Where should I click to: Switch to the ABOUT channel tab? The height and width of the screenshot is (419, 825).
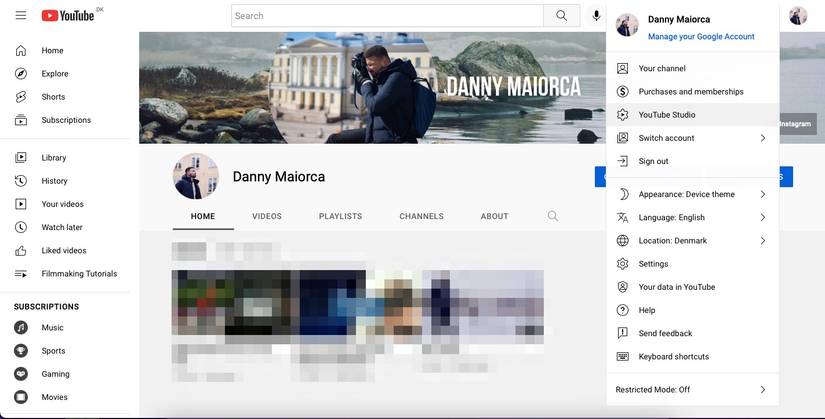(x=495, y=216)
